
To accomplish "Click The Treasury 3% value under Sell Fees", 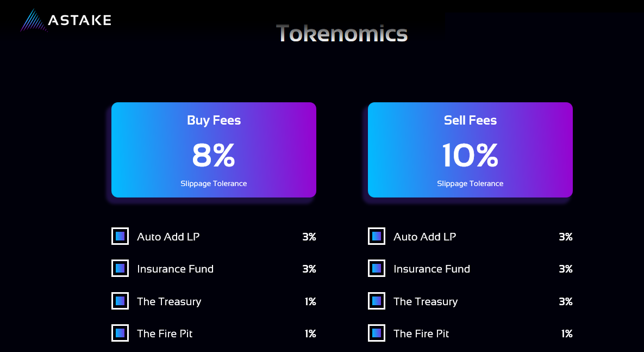I will 566,301.
